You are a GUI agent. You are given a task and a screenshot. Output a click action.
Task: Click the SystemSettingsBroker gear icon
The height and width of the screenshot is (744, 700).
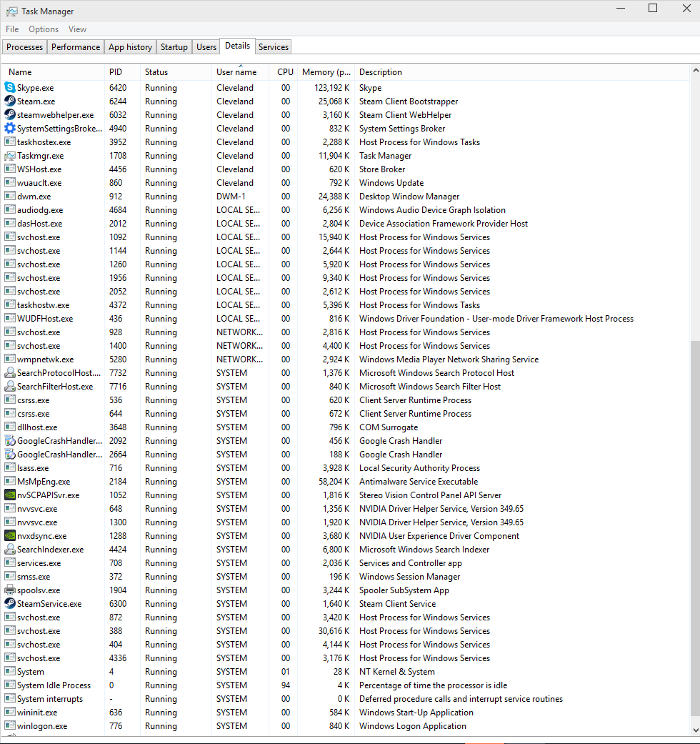tap(9, 128)
